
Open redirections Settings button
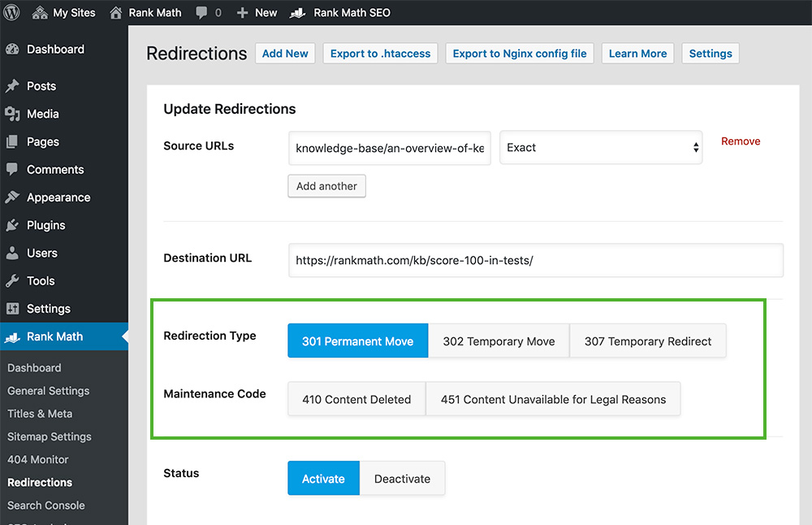coord(710,54)
